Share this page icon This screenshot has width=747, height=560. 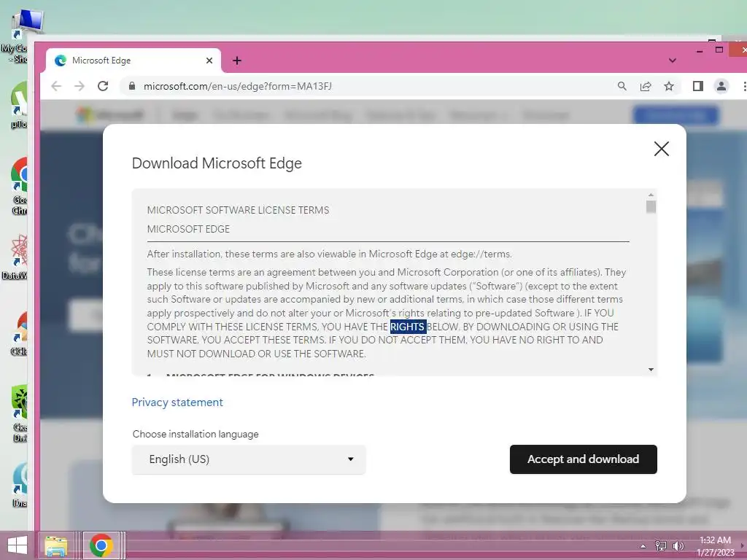pos(646,86)
